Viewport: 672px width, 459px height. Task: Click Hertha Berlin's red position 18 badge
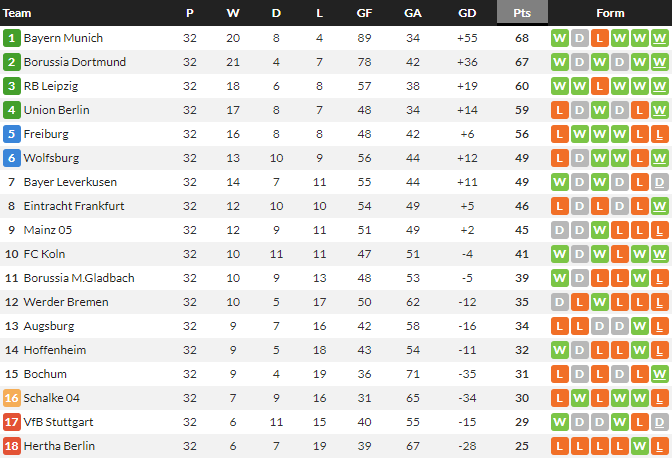click(x=12, y=446)
